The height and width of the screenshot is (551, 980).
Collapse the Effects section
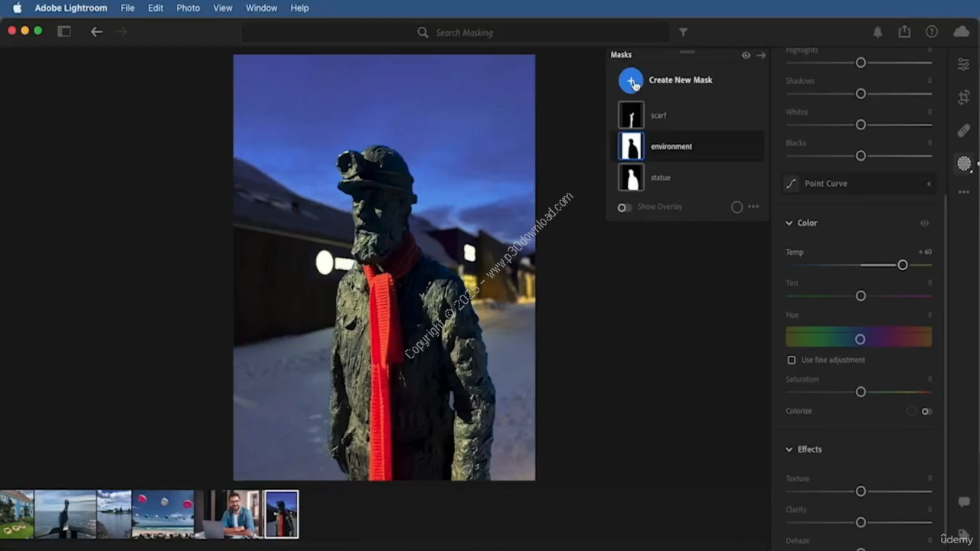pyautogui.click(x=789, y=449)
